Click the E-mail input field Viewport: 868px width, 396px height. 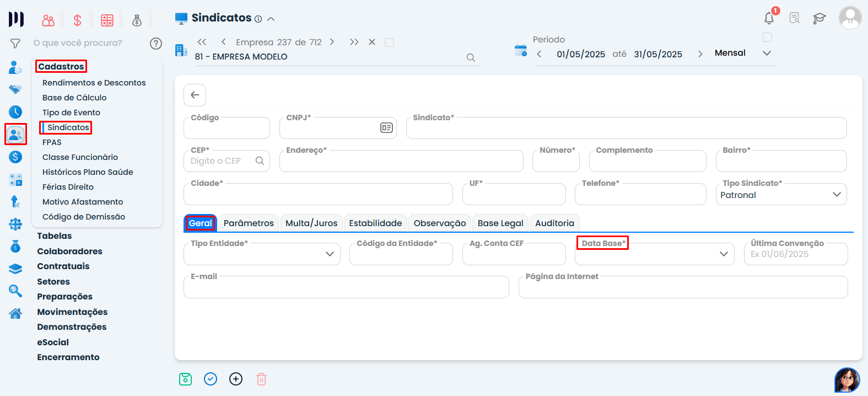coord(346,288)
